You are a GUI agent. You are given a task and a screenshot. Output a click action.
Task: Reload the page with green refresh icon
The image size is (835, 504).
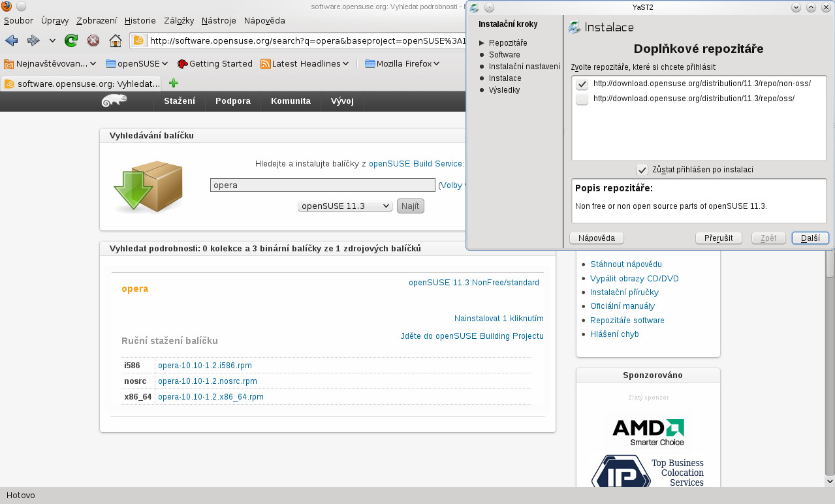[x=71, y=41]
